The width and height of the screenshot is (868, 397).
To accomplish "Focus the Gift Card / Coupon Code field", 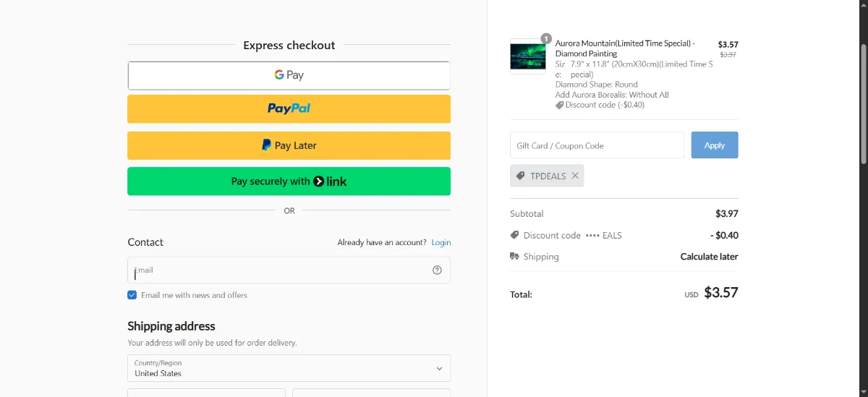I will pyautogui.click(x=597, y=145).
